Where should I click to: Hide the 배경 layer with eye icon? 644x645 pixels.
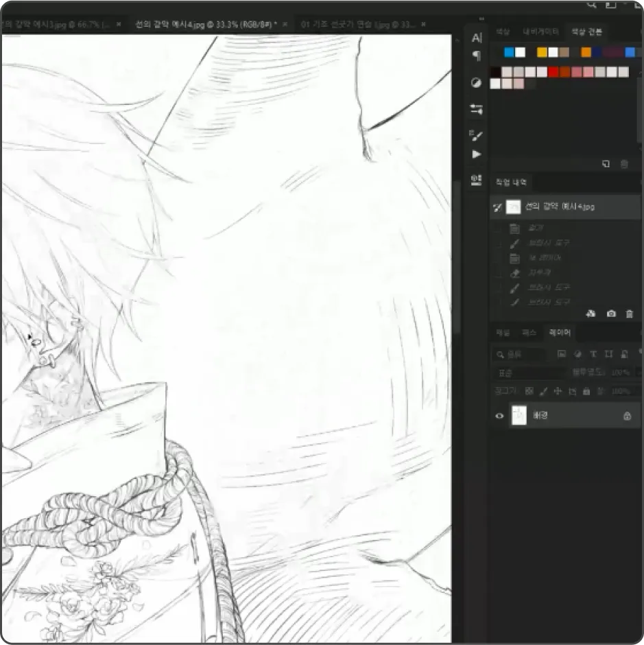499,416
